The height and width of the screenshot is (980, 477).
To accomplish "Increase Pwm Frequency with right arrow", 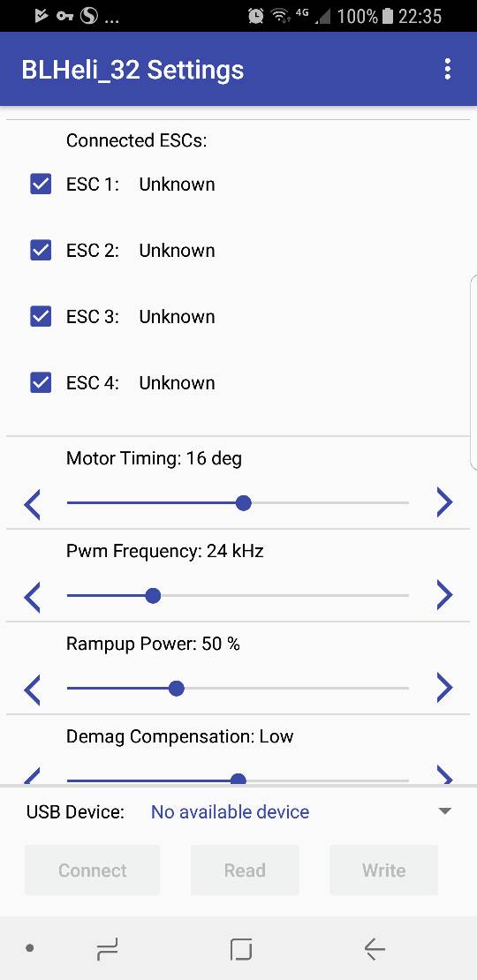I will [x=444, y=594].
